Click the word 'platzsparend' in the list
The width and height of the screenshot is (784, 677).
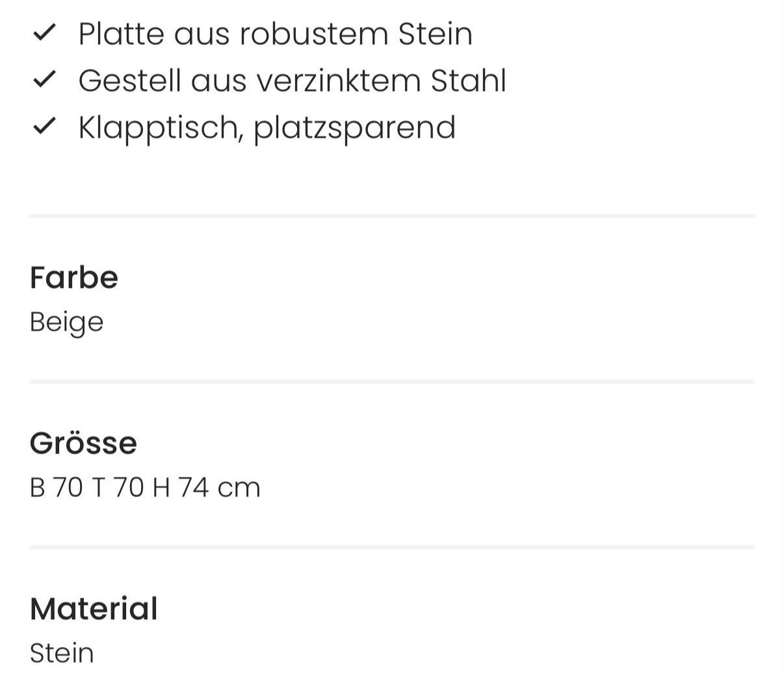coord(354,129)
